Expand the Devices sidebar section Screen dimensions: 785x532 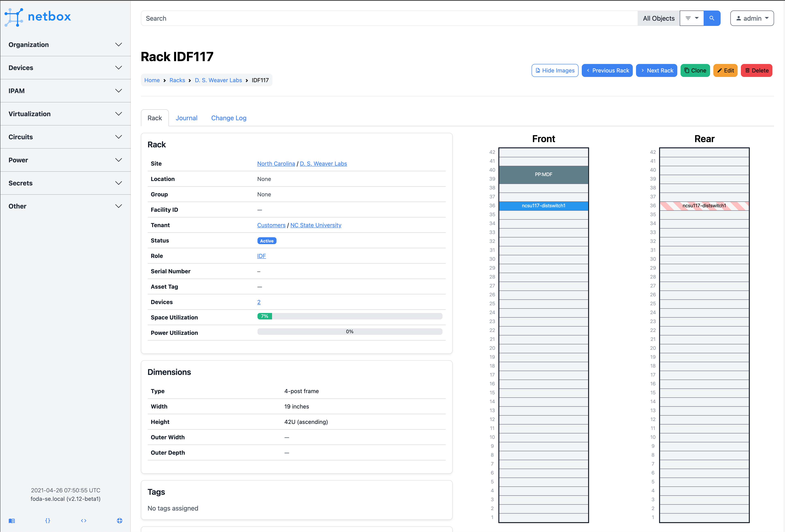tap(65, 68)
